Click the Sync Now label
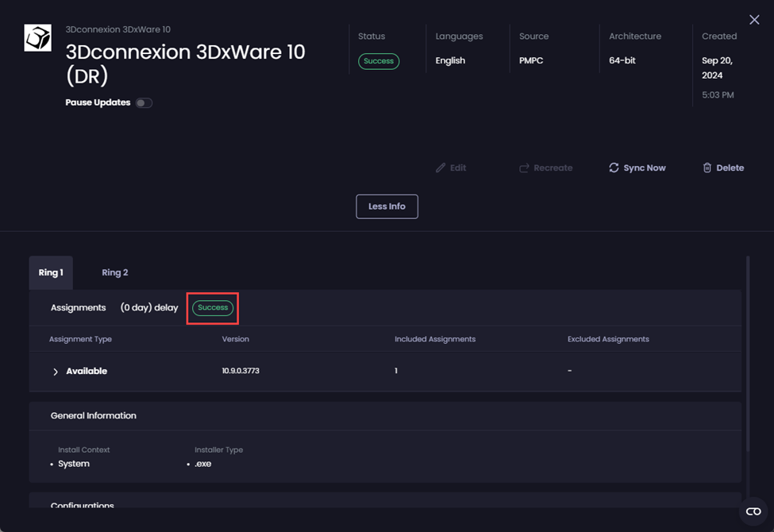 coord(644,168)
